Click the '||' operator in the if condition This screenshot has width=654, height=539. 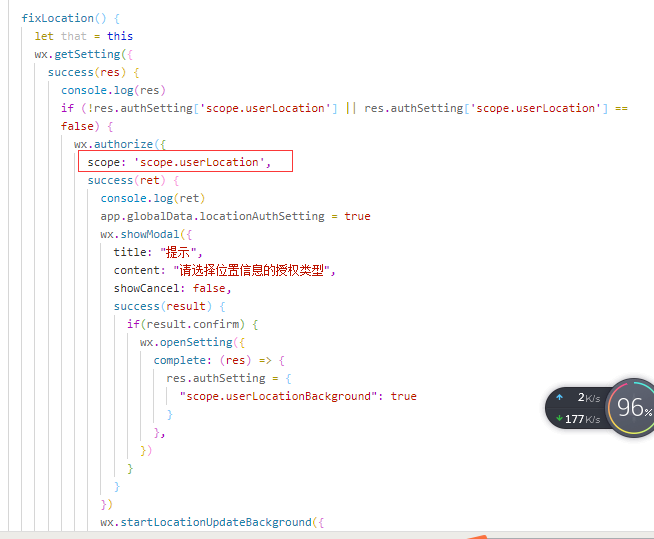351,108
